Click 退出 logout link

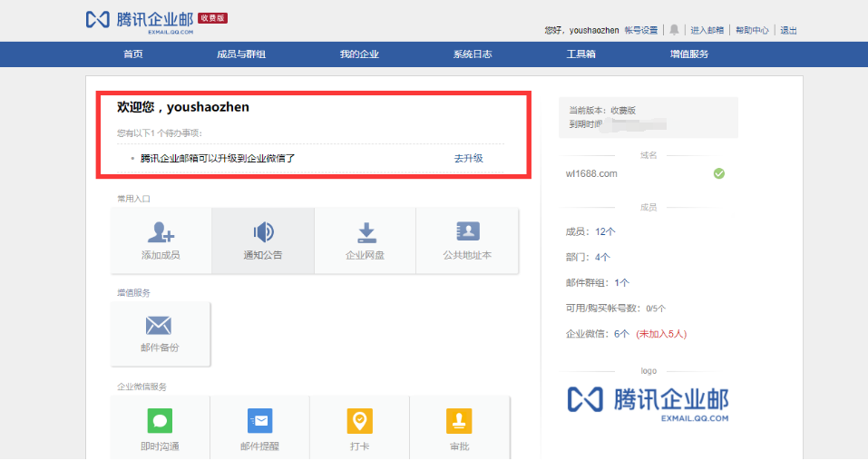pyautogui.click(x=788, y=31)
